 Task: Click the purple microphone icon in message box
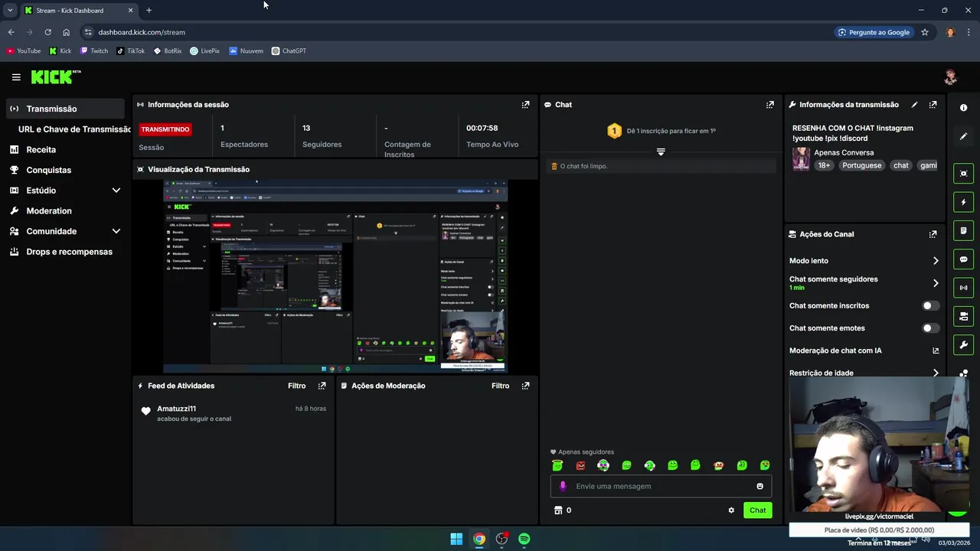pyautogui.click(x=563, y=486)
